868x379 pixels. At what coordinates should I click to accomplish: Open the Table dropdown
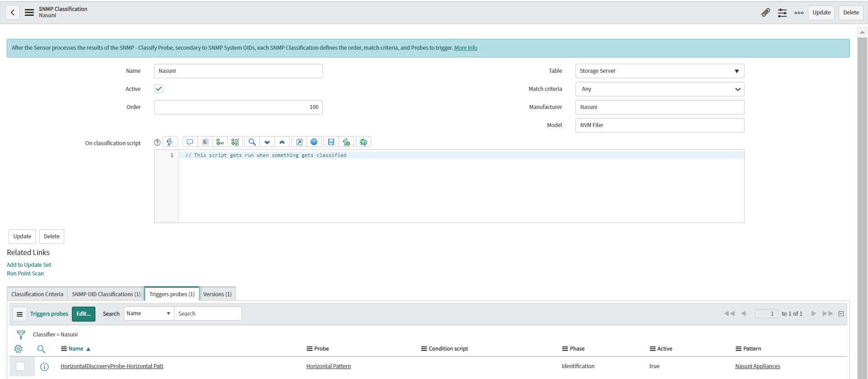[x=660, y=71]
